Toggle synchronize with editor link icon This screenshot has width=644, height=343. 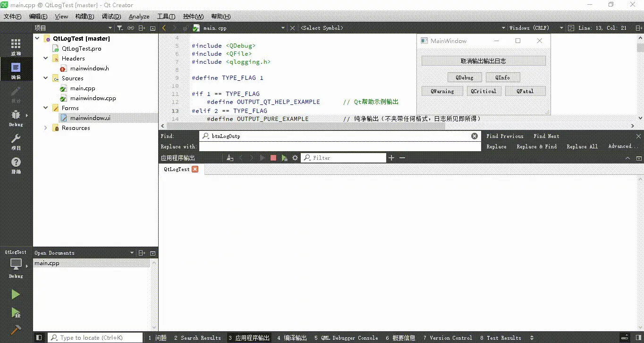point(131,28)
